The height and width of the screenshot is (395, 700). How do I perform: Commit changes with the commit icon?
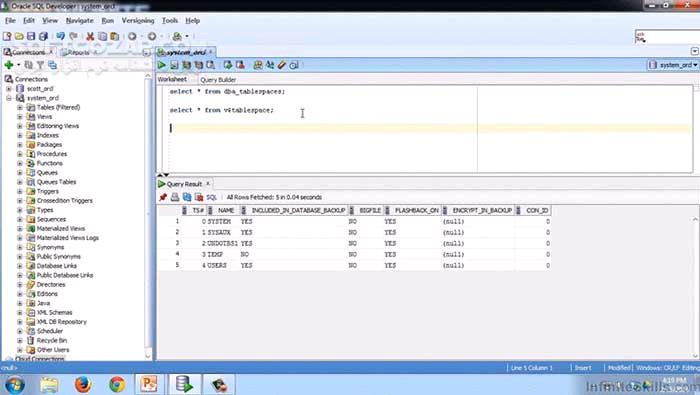(228, 65)
